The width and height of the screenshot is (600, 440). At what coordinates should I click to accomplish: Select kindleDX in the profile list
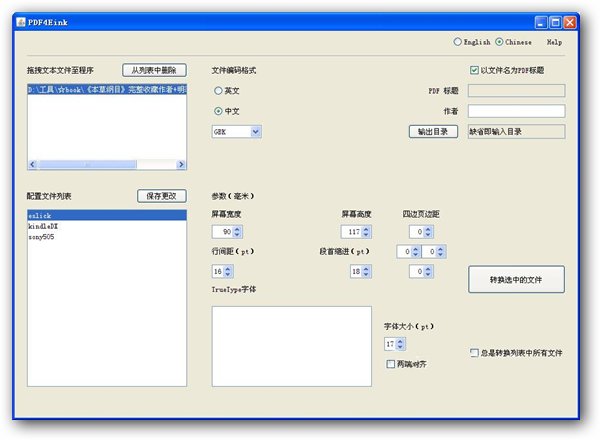coord(43,227)
